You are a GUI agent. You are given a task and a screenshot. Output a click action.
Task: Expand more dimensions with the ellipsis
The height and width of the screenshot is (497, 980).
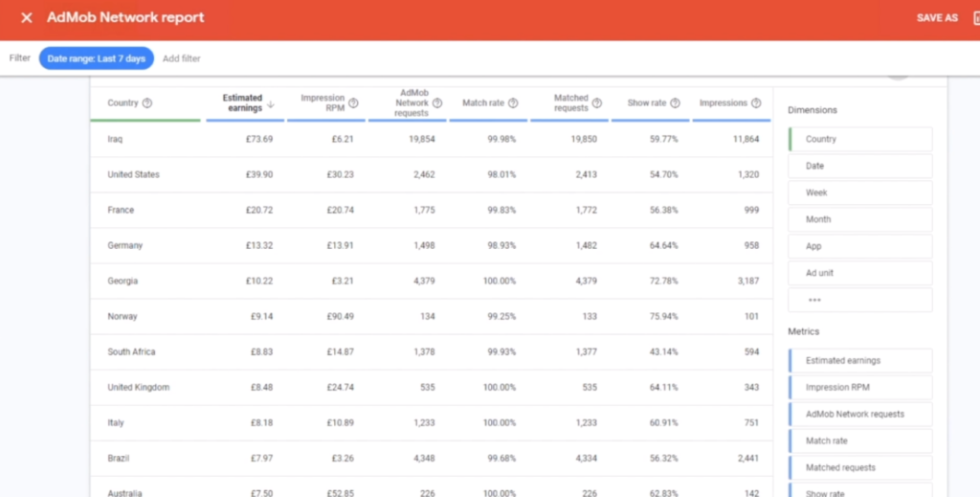(x=860, y=300)
